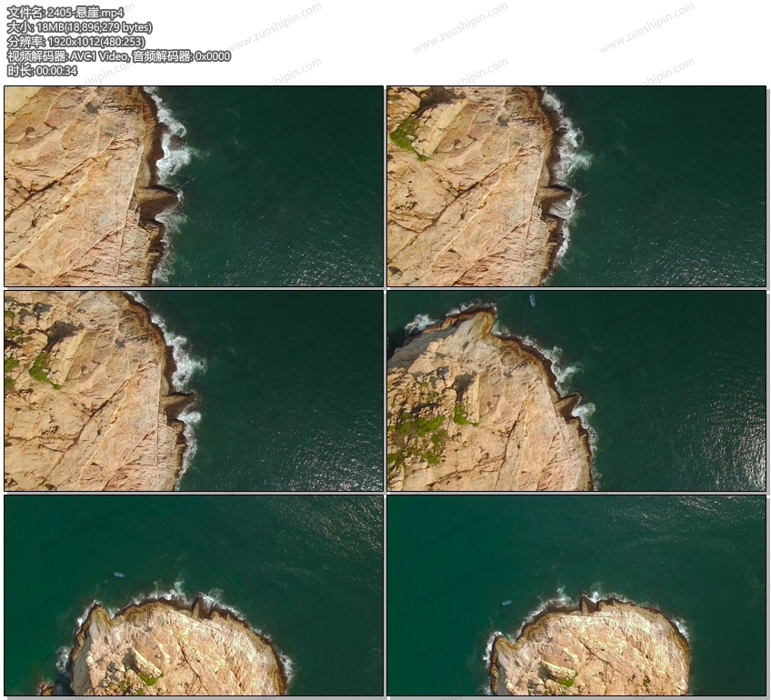Click the small boat in the fourth frame
Image resolution: width=771 pixels, height=700 pixels.
click(532, 300)
